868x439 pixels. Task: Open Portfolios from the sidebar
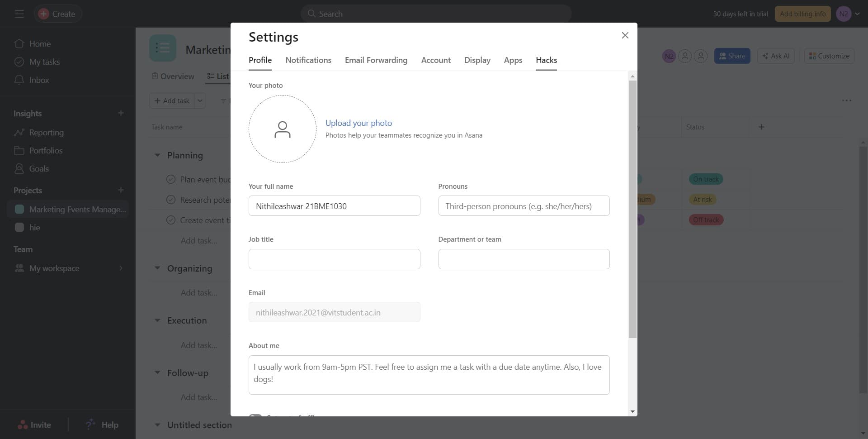[x=46, y=150]
